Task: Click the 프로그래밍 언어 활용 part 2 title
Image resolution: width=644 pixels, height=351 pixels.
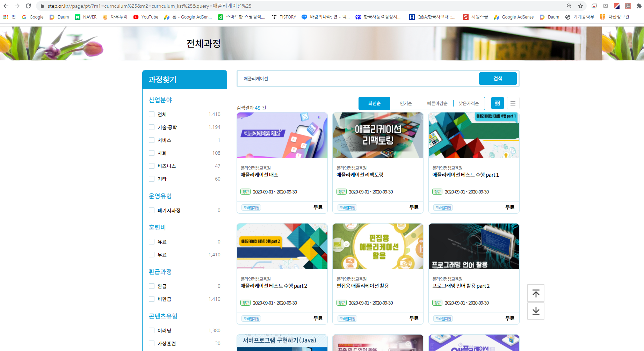Action: click(x=461, y=286)
